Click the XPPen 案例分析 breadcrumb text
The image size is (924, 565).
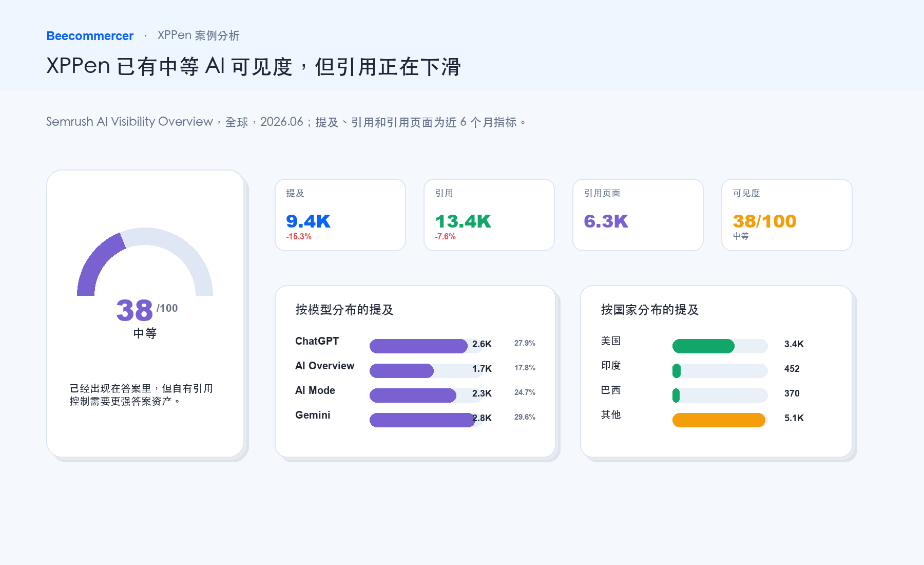[x=198, y=35]
